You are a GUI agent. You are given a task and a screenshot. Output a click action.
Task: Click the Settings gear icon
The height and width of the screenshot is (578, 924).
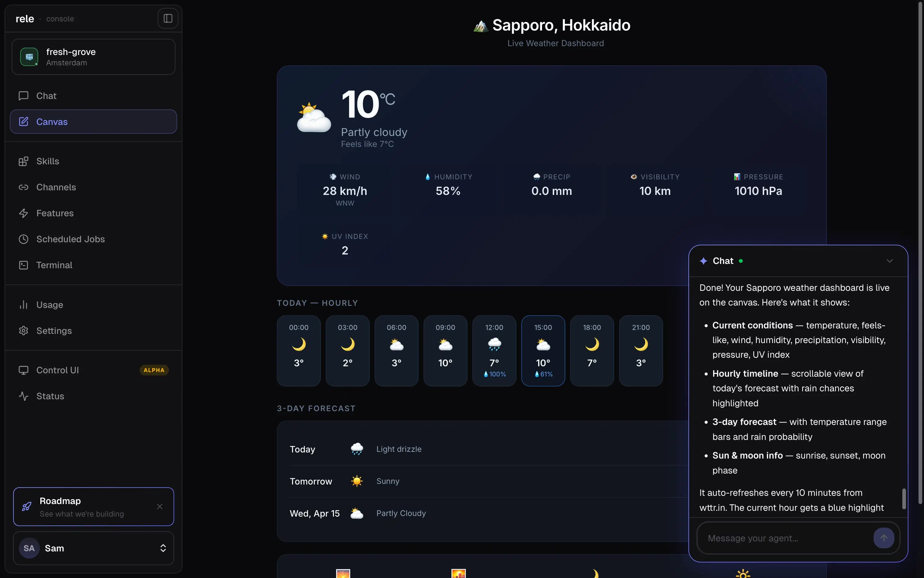23,331
